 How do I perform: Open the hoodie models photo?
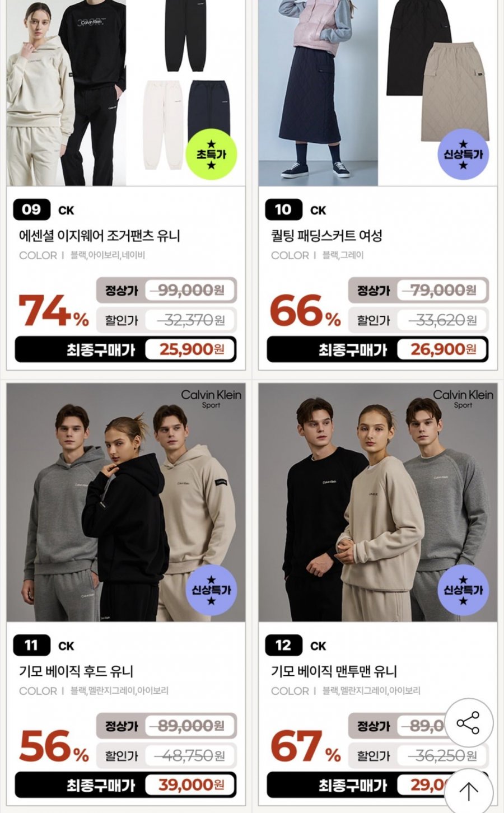coord(126,502)
